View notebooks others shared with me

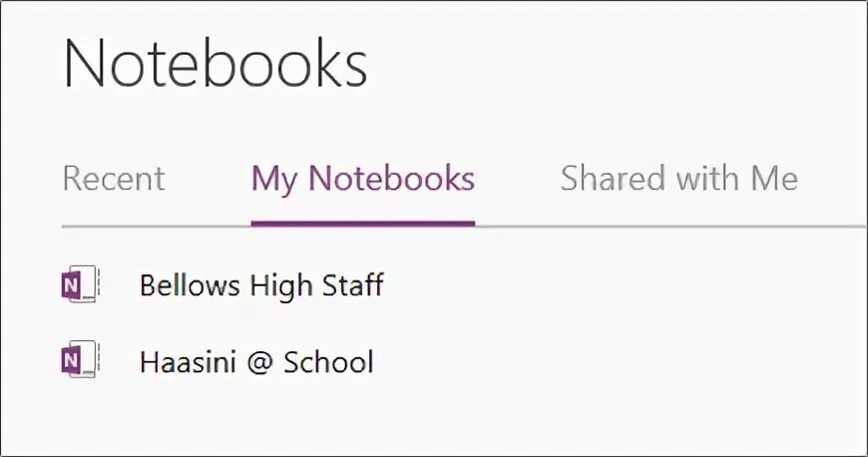[x=678, y=180]
